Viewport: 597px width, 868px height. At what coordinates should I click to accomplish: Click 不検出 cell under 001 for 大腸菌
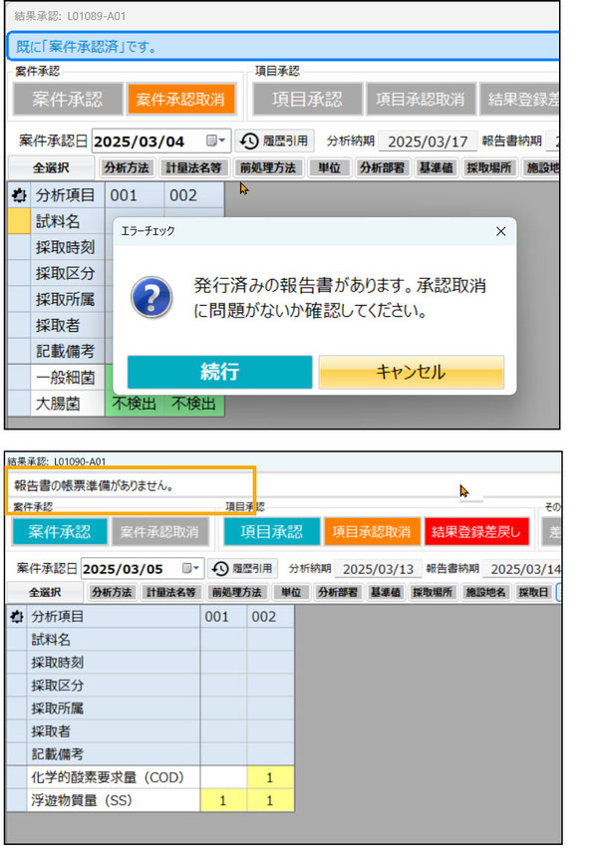click(x=135, y=404)
